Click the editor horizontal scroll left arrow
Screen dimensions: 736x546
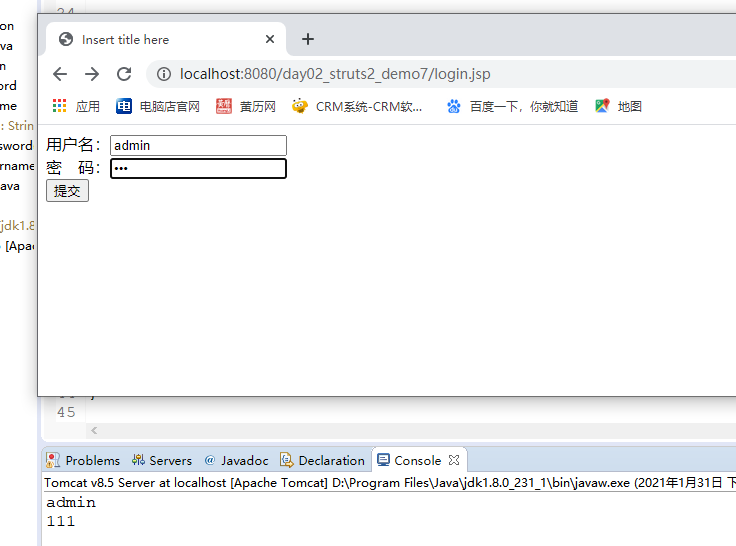[x=94, y=431]
